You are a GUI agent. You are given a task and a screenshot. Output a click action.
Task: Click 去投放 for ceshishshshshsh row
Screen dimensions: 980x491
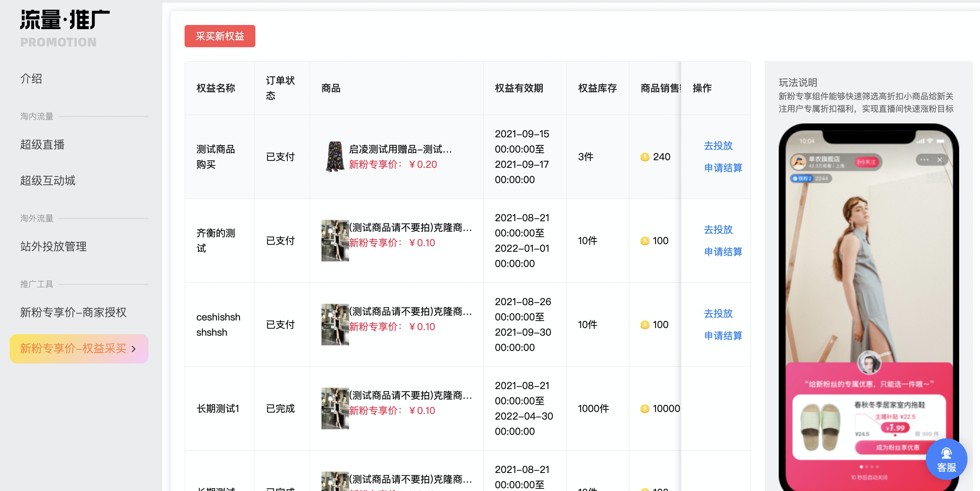718,313
